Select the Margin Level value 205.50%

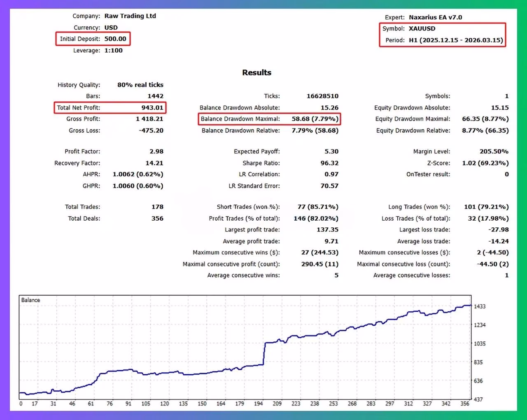tap(494, 152)
